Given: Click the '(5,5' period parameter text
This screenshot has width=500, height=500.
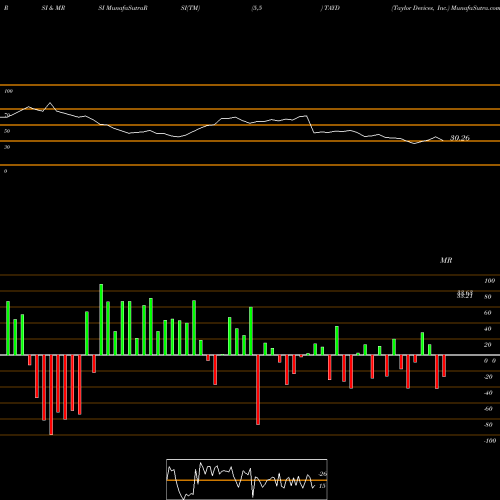Looking at the screenshot, I should tap(257, 8).
